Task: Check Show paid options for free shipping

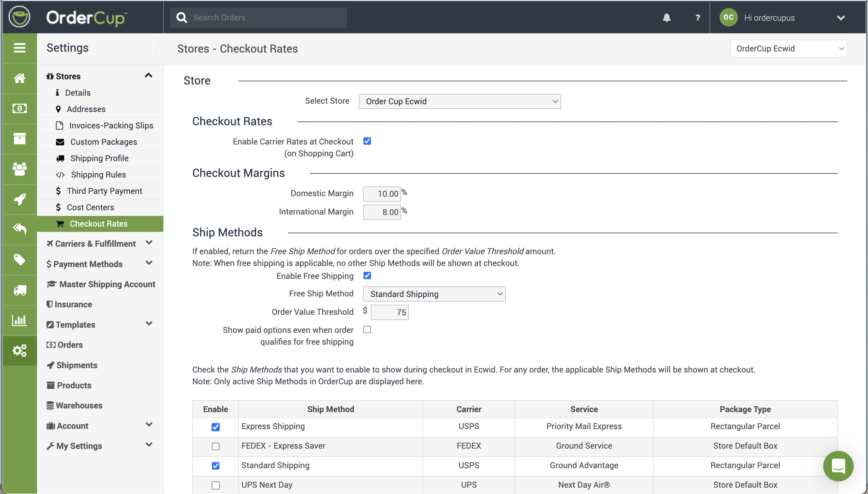Action: pyautogui.click(x=367, y=330)
